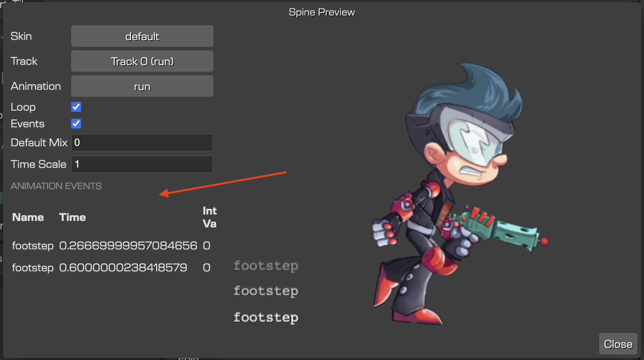644x360 pixels.
Task: Click the Time column header
Action: click(x=72, y=218)
